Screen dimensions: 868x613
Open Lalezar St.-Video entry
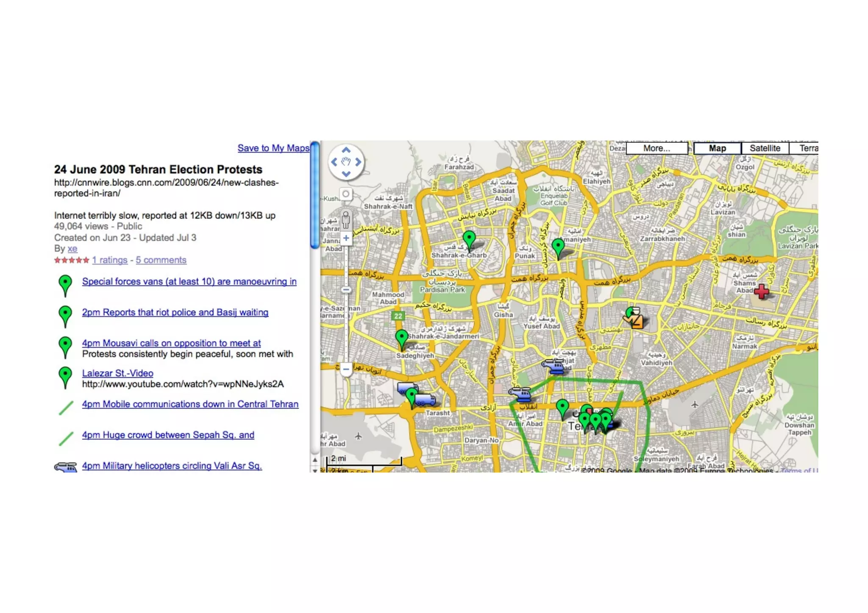[x=117, y=373]
